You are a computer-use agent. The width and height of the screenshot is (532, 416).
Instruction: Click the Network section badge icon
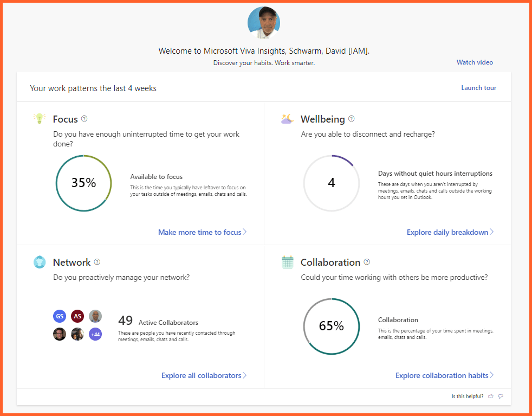pos(39,262)
